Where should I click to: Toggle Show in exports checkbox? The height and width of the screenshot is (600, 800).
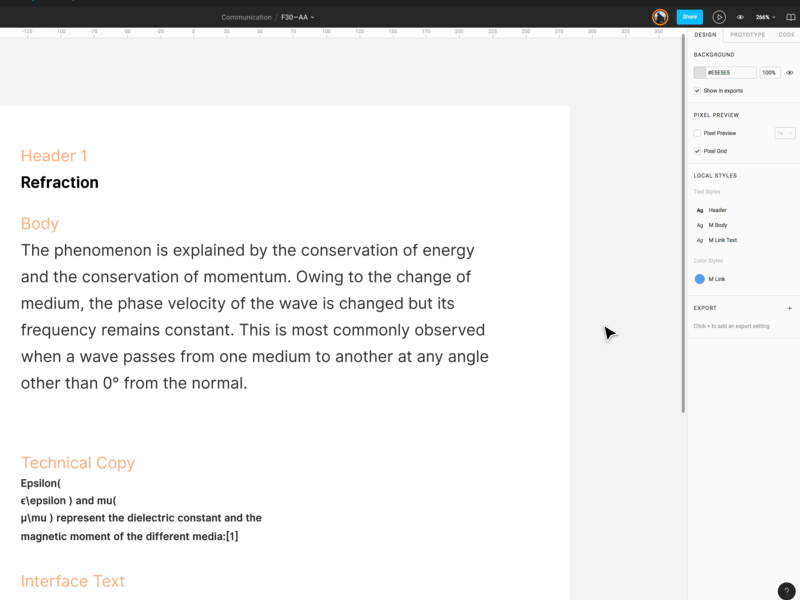(698, 91)
